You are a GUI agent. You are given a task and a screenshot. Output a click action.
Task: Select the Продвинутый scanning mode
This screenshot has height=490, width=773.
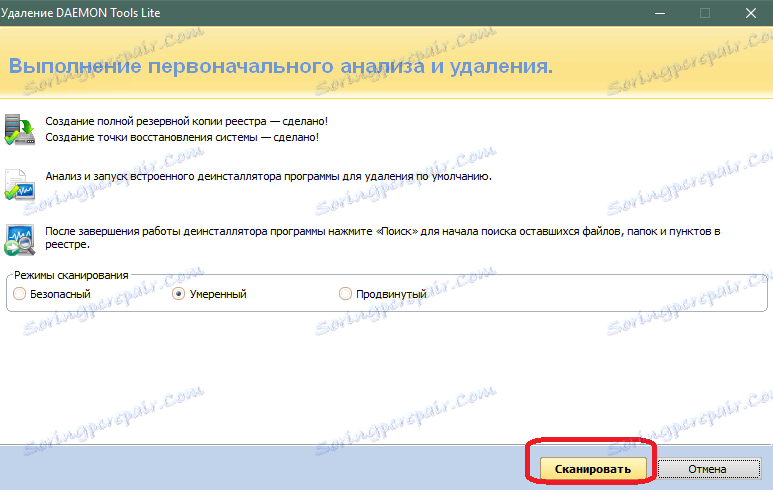pyautogui.click(x=383, y=294)
